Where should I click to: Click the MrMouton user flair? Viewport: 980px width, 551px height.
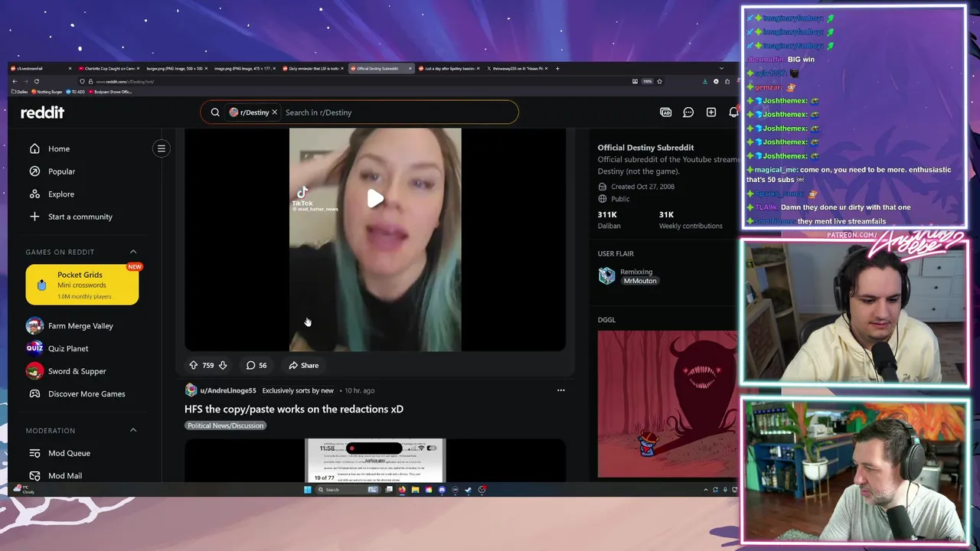(x=639, y=281)
